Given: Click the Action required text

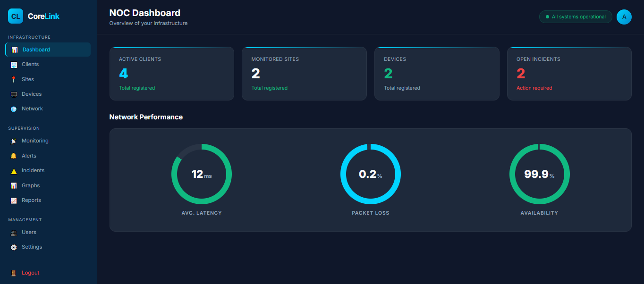Looking at the screenshot, I should click(x=534, y=88).
